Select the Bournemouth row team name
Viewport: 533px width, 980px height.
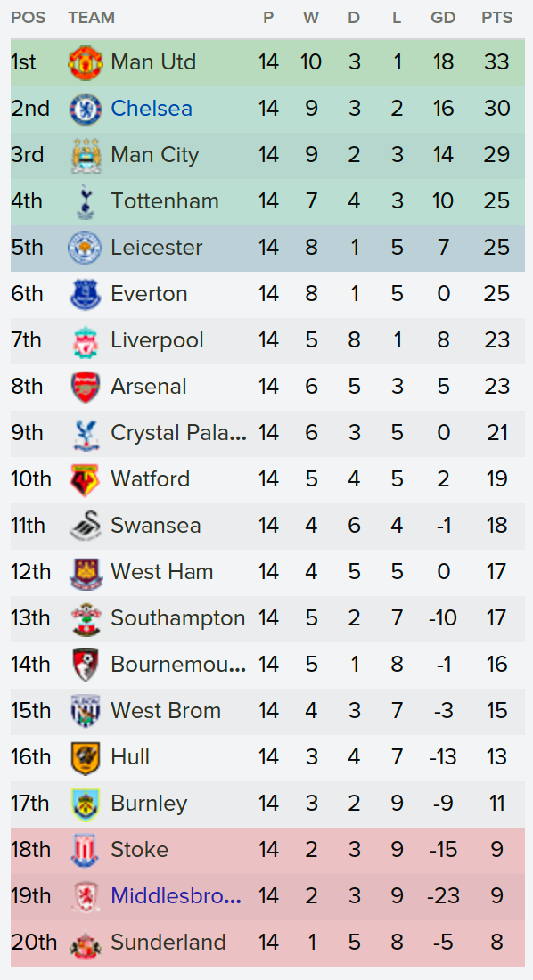point(178,664)
